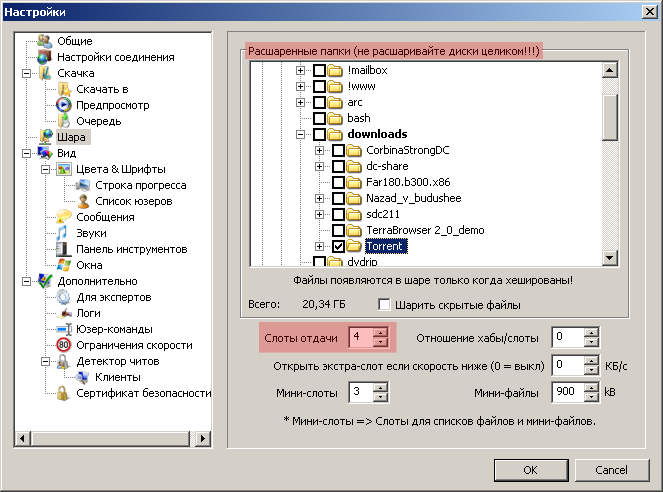The width and height of the screenshot is (663, 492).
Task: Click settings tree scroll right arrow
Action: point(203,438)
